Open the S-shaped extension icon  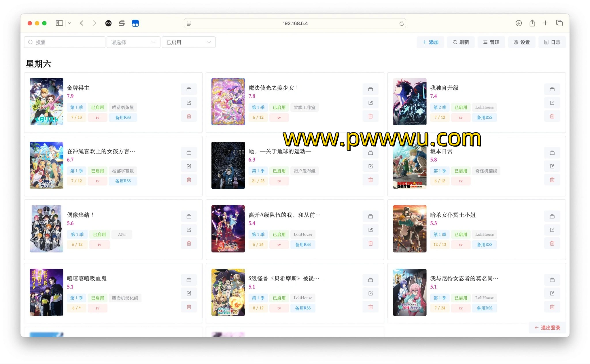click(122, 23)
